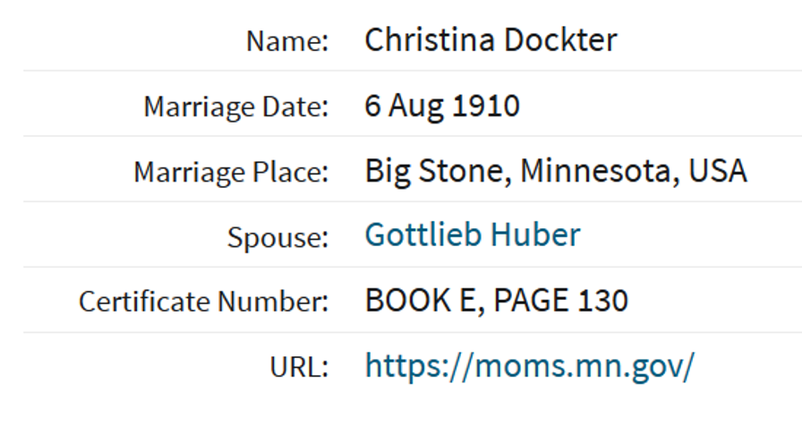
Task: Click the text PAGE 130
Action: pos(561,300)
